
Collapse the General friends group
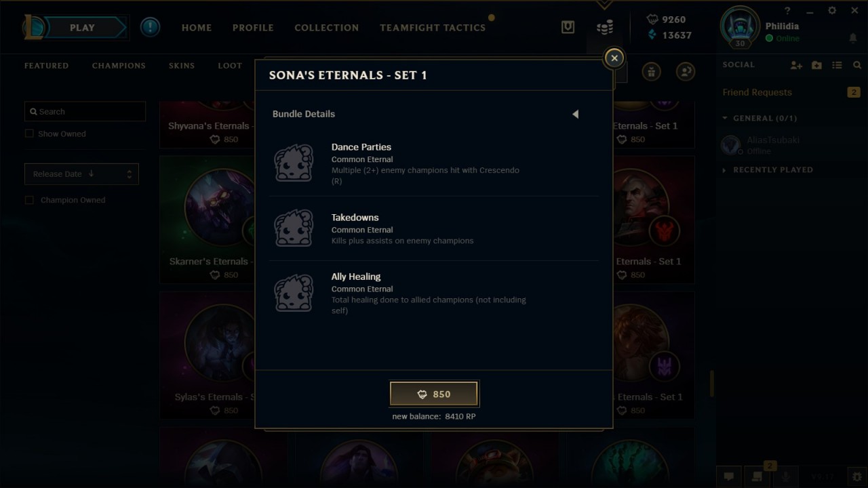(x=725, y=118)
